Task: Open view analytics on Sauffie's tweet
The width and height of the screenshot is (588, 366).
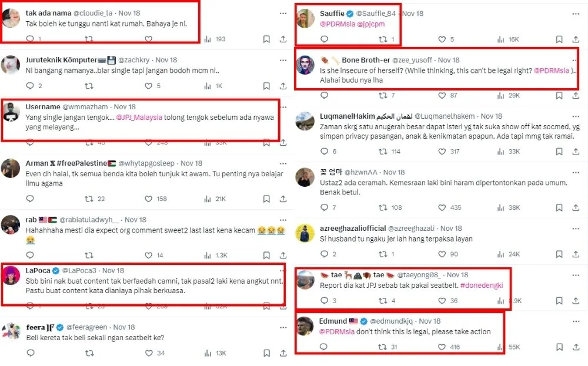Action: 501,39
